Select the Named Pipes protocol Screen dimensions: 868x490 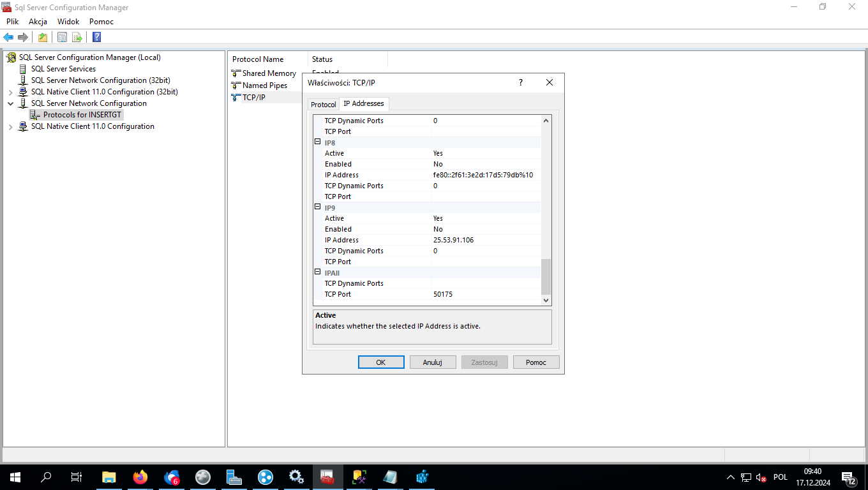point(264,85)
